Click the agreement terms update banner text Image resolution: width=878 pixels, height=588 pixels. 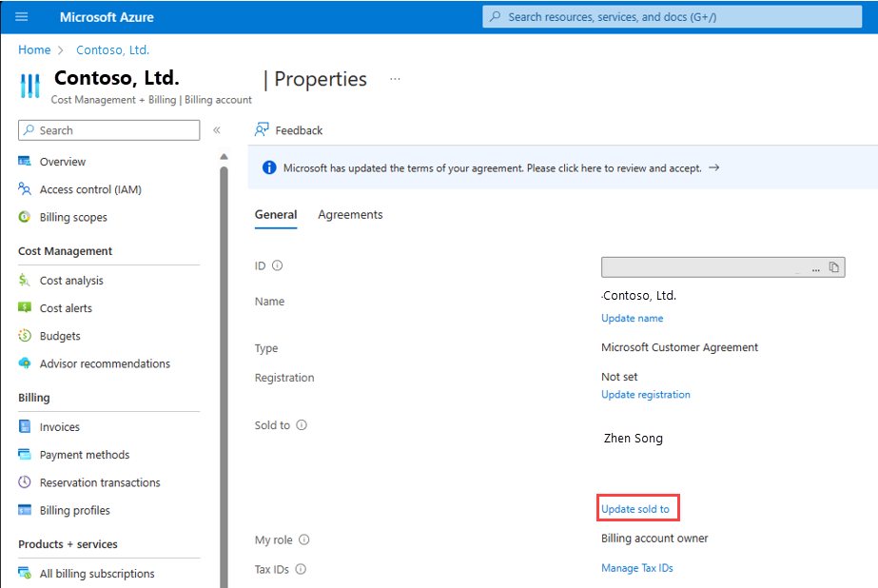[492, 168]
